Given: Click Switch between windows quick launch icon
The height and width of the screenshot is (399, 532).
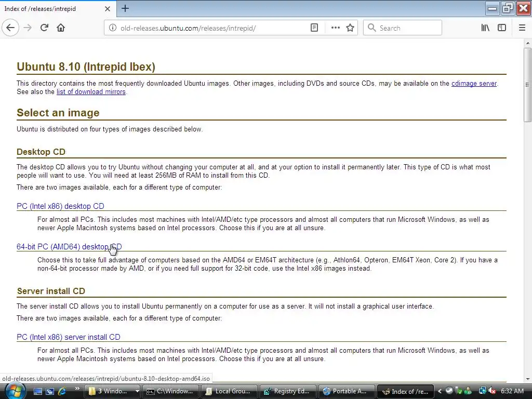Looking at the screenshot, I should tap(50, 392).
